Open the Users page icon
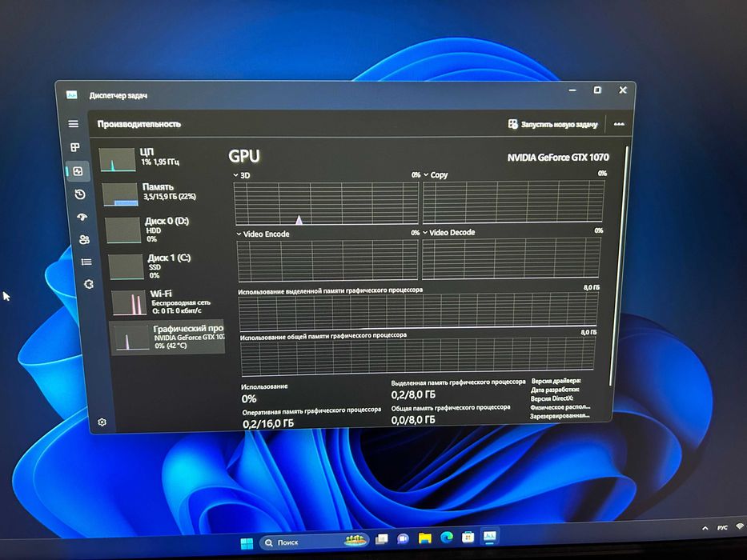 click(x=84, y=239)
